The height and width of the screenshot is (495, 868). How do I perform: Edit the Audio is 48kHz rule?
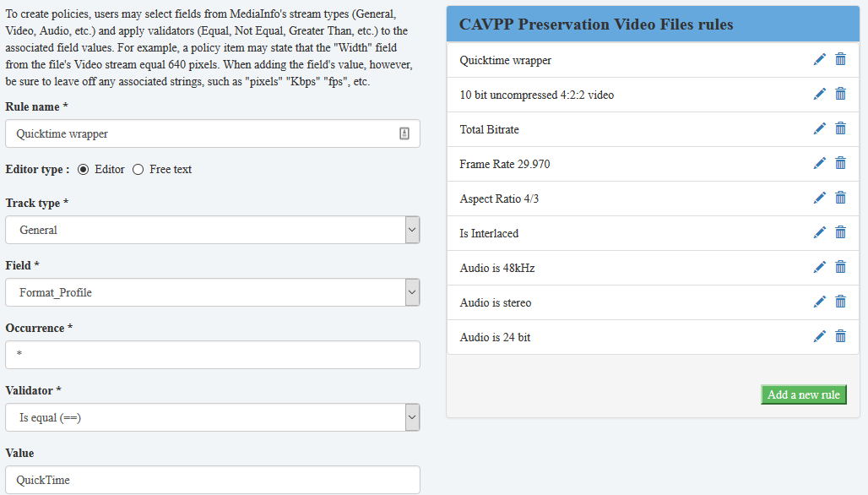click(x=819, y=267)
